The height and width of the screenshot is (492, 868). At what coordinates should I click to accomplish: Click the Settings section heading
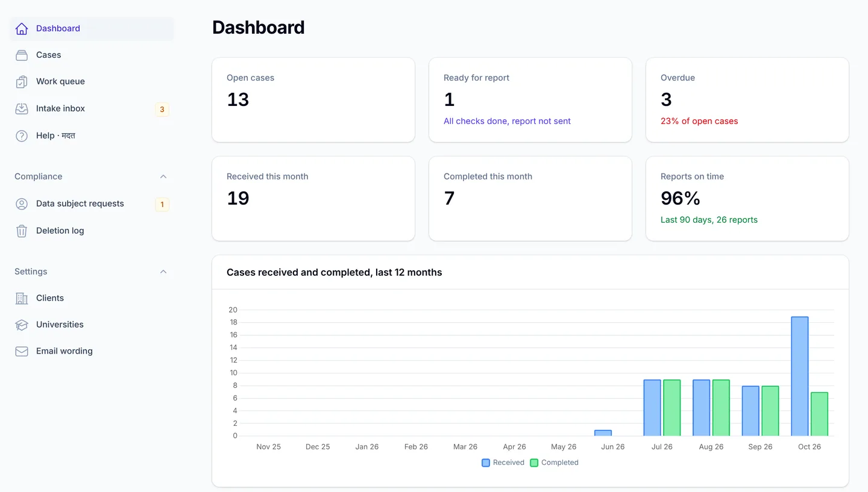point(31,272)
